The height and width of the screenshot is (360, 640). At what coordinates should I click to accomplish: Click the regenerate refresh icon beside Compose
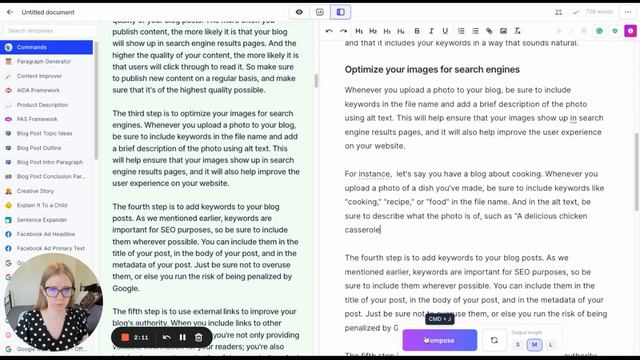coord(494,340)
